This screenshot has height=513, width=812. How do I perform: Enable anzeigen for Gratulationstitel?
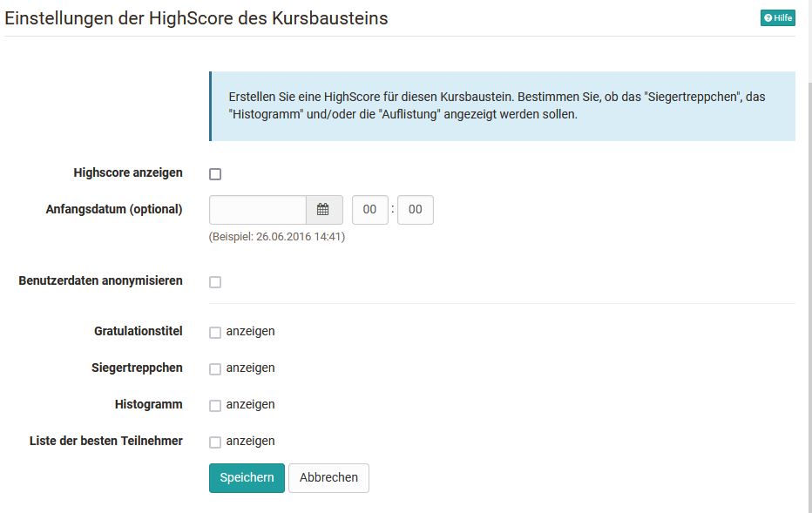pos(214,331)
